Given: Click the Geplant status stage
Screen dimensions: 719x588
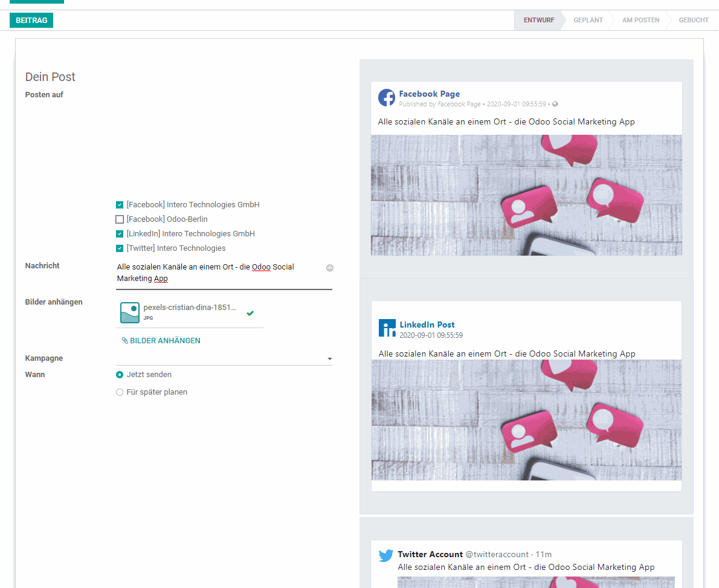Looking at the screenshot, I should [x=588, y=20].
